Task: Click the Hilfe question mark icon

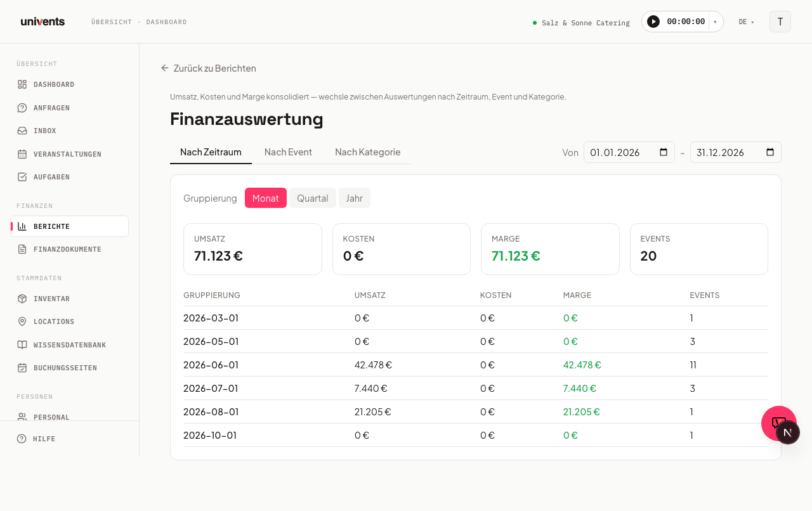Action: point(22,439)
